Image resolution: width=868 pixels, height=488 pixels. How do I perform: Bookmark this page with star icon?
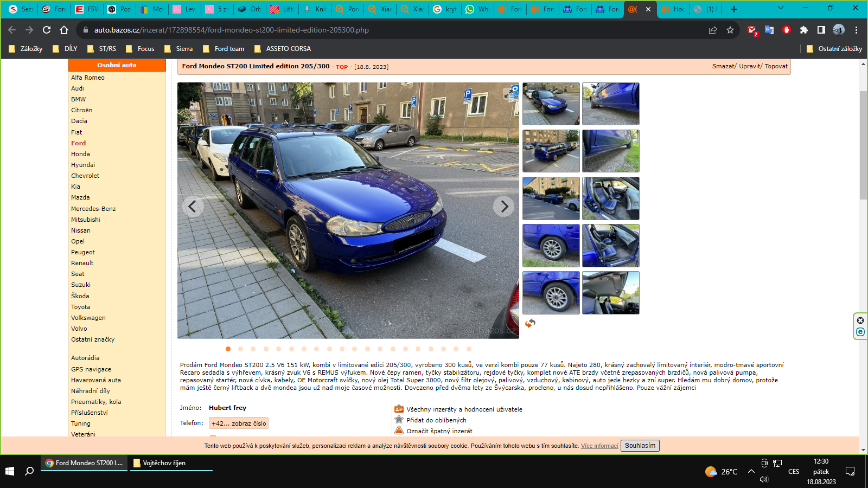click(x=730, y=30)
